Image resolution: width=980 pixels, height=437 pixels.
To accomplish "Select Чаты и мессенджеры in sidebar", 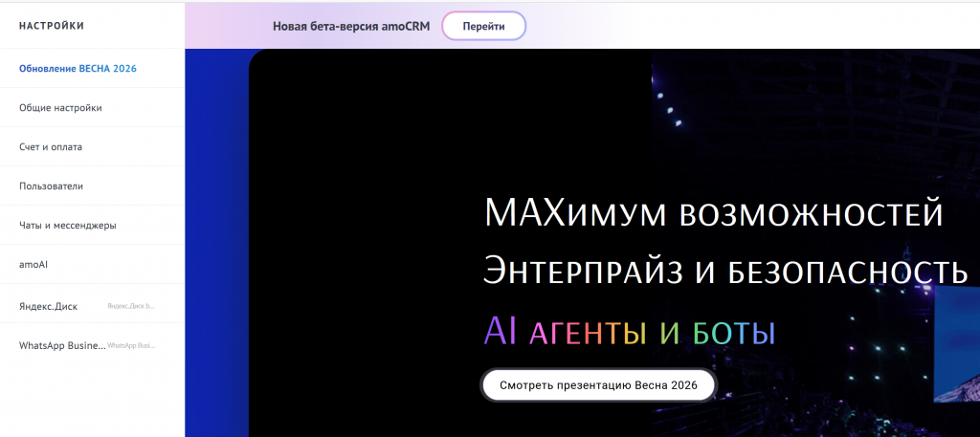I will pyautogui.click(x=92, y=226).
